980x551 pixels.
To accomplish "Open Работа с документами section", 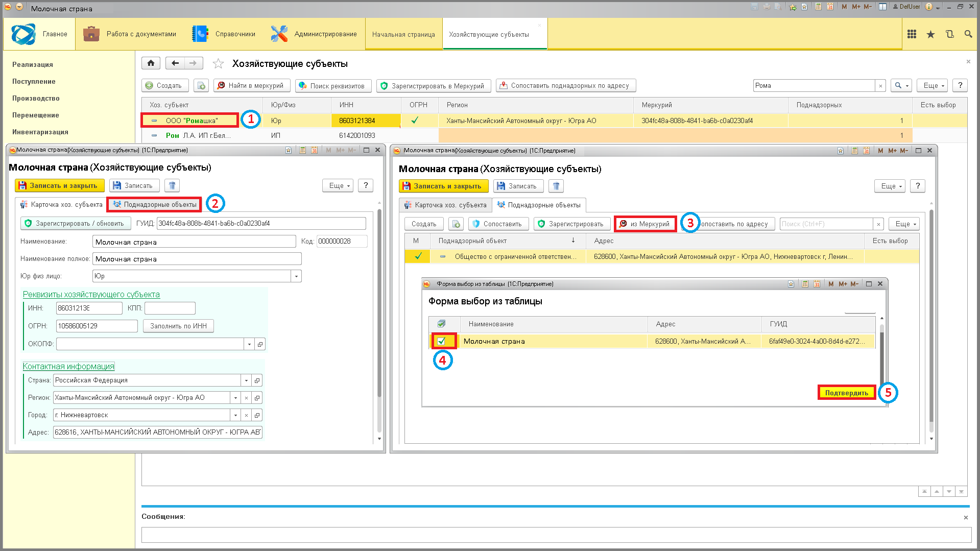I will pos(130,34).
